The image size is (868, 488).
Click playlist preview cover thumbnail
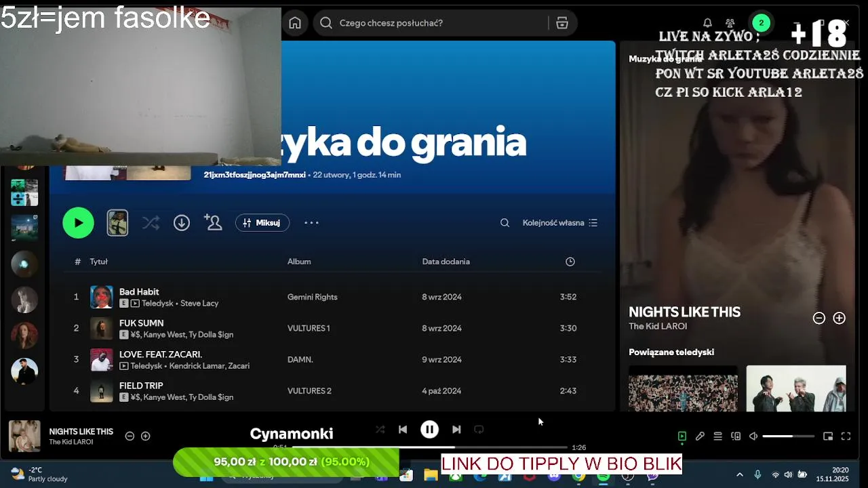(117, 222)
